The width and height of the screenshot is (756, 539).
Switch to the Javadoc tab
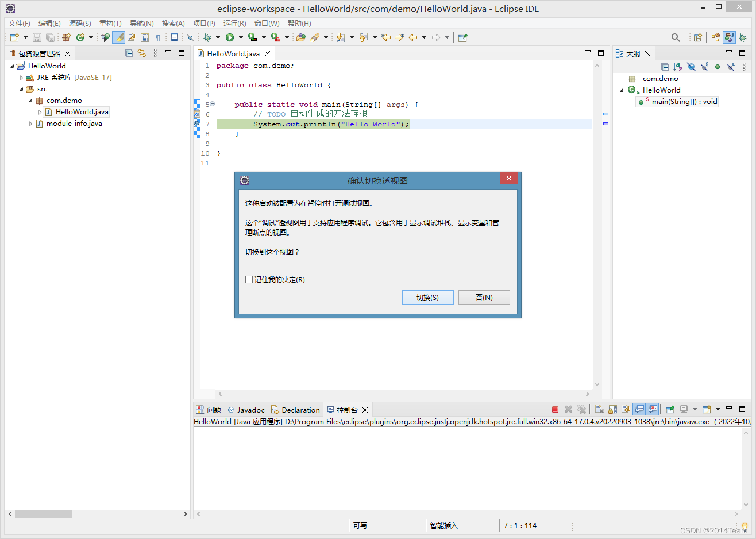pyautogui.click(x=246, y=410)
